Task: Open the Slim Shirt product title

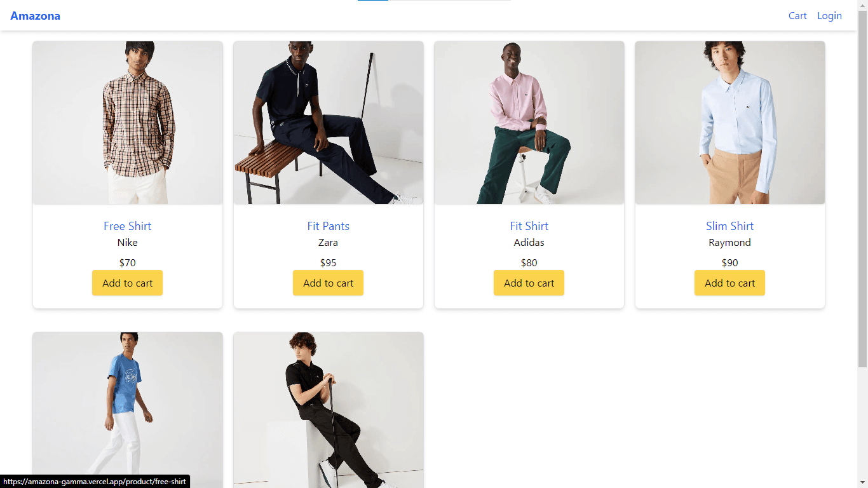Action: coord(729,226)
